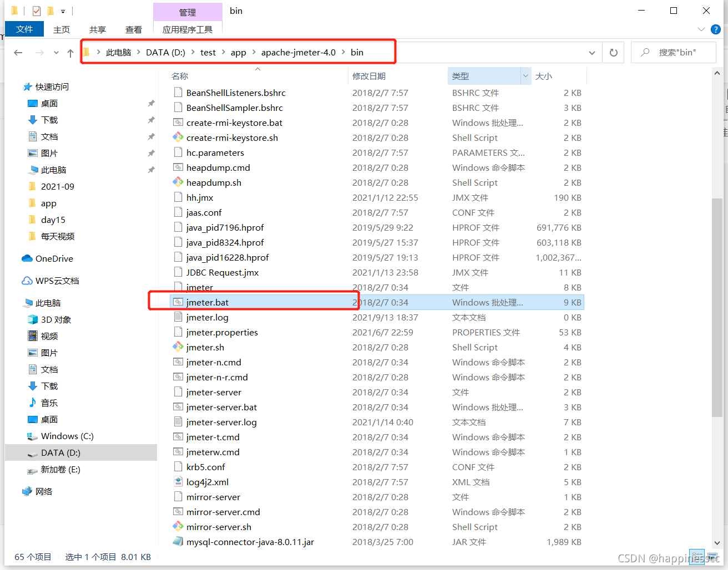Refresh the bin folder view
This screenshot has width=728, height=570.
tap(613, 53)
